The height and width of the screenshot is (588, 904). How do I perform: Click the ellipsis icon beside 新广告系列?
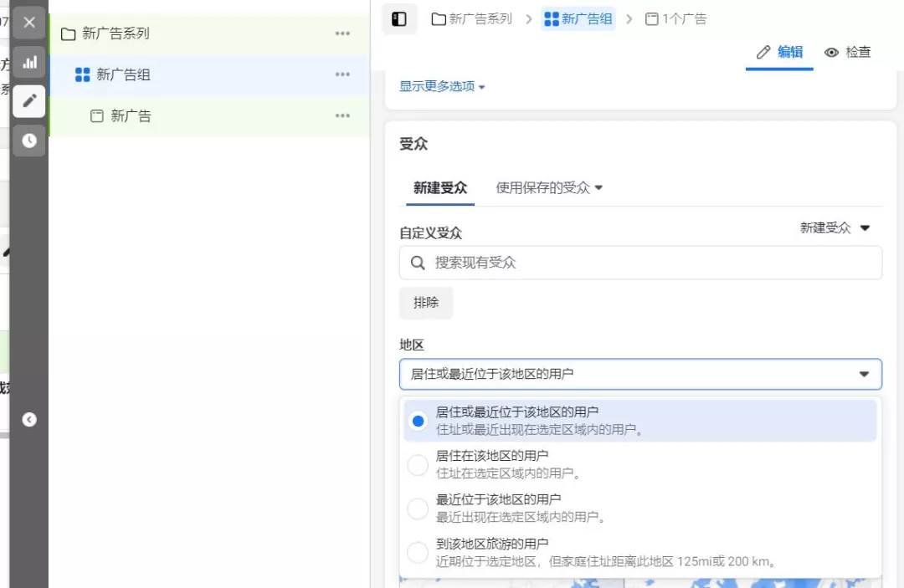point(342,34)
